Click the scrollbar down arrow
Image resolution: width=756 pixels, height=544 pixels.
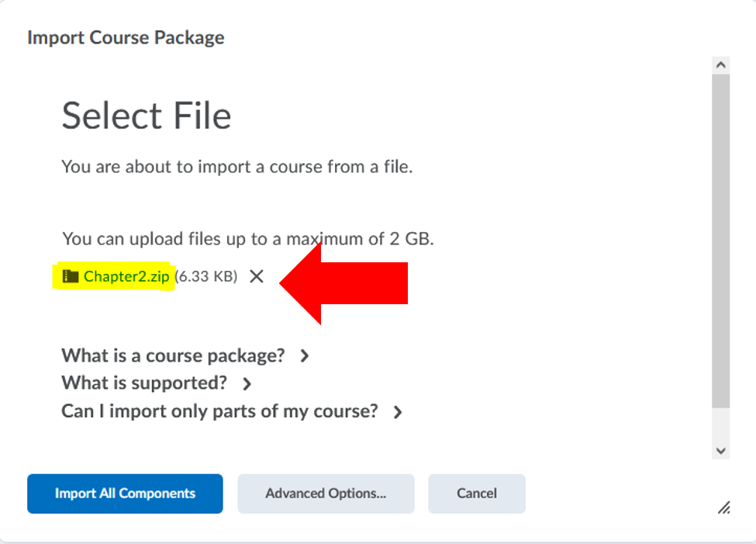pyautogui.click(x=720, y=450)
